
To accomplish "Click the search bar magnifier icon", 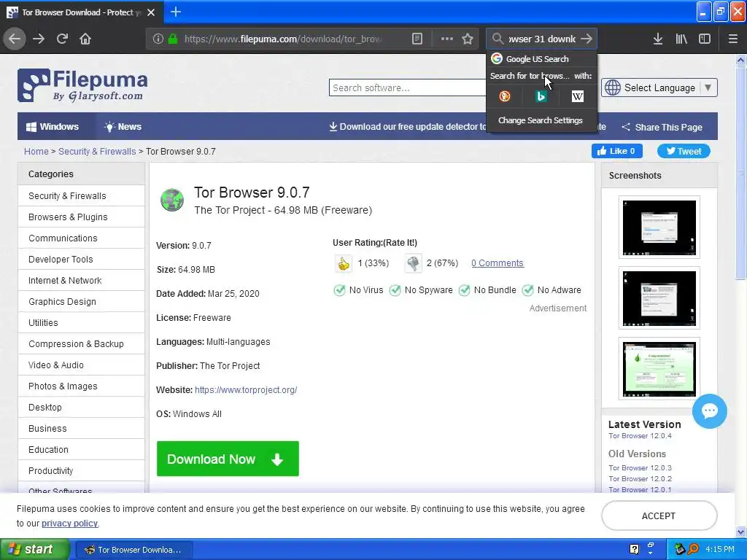I will 498,39.
